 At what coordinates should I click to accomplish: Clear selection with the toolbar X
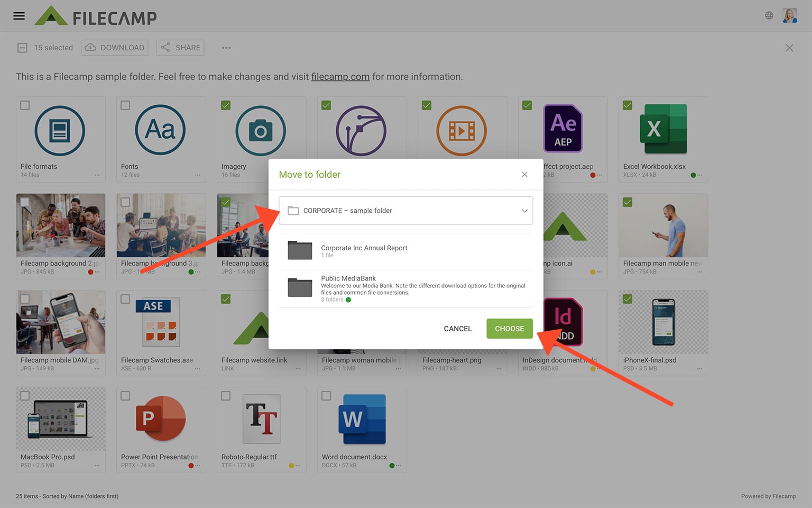pos(789,48)
